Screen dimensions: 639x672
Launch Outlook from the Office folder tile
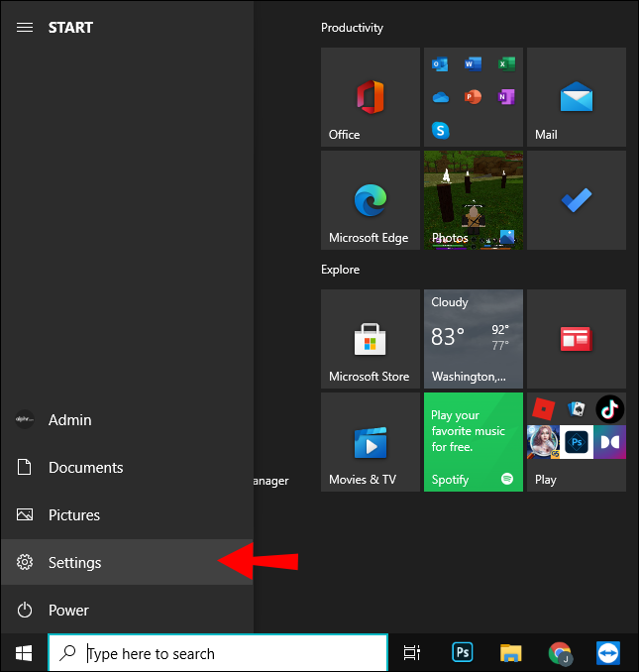[440, 64]
